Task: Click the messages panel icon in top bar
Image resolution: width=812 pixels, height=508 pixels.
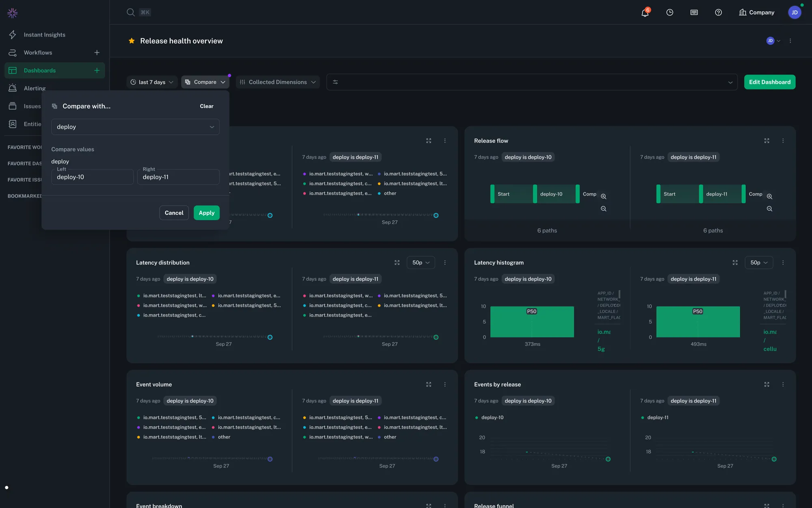Action: (x=694, y=13)
